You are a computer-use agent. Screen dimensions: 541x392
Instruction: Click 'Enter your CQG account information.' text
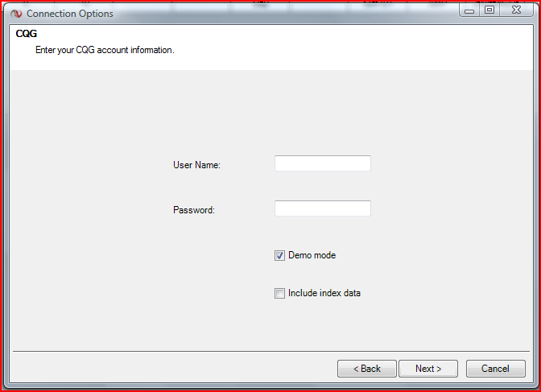click(105, 50)
